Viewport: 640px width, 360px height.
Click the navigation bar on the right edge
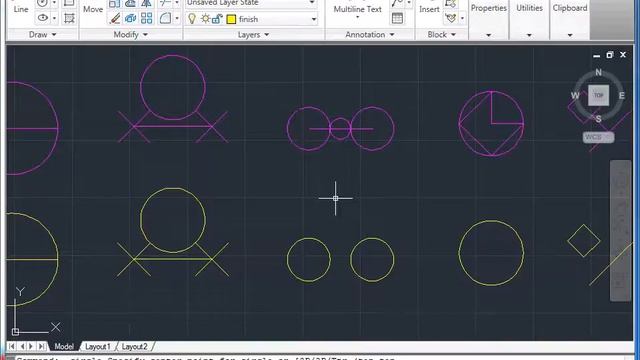tap(620, 231)
